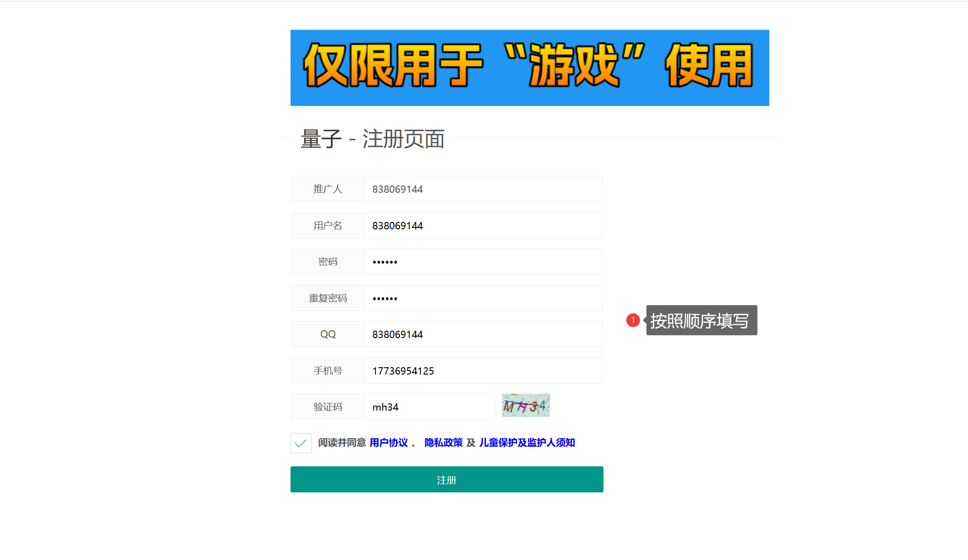Image resolution: width=968 pixels, height=560 pixels.
Task: Click the blue game-use-only banner
Action: [529, 68]
